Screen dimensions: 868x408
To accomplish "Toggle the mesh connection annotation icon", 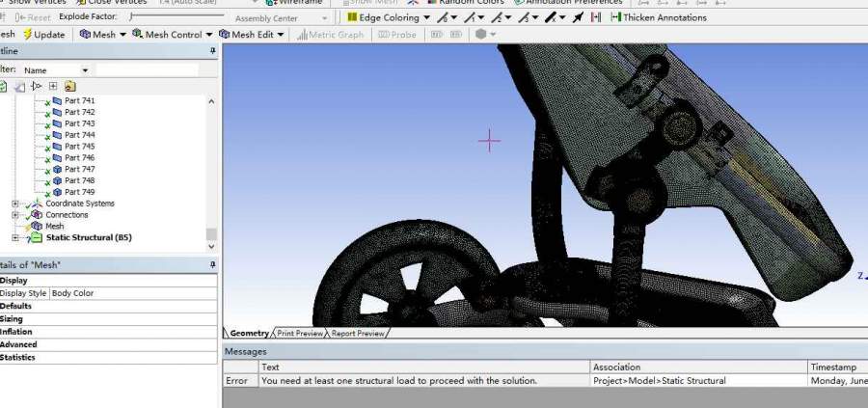I will tap(596, 17).
